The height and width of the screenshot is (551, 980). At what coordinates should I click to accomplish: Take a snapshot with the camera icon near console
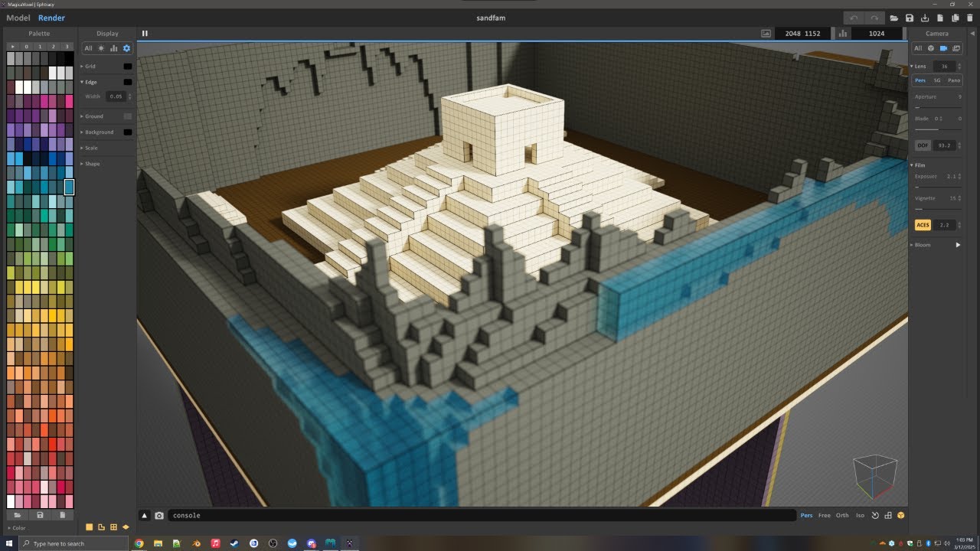159,516
